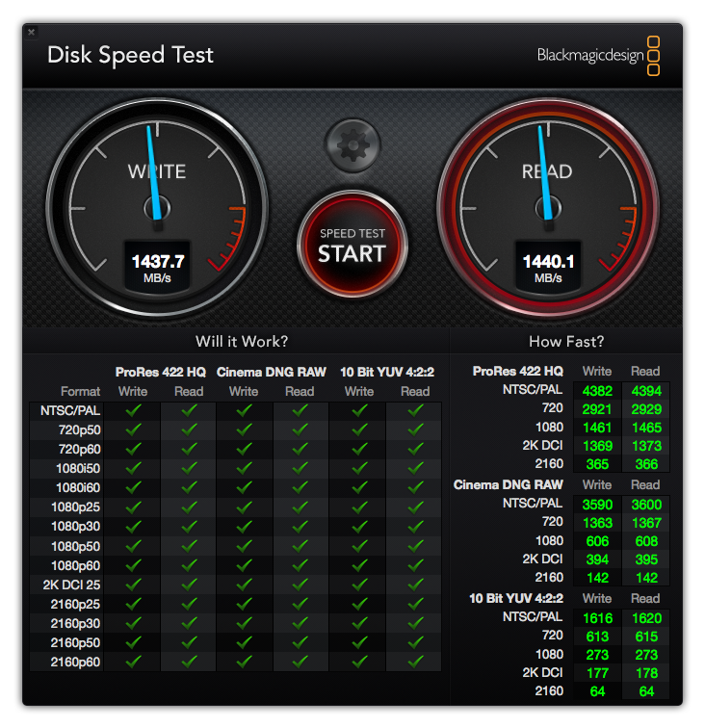Click the Will it Work? heading
This screenshot has width=705, height=728.
(x=242, y=342)
